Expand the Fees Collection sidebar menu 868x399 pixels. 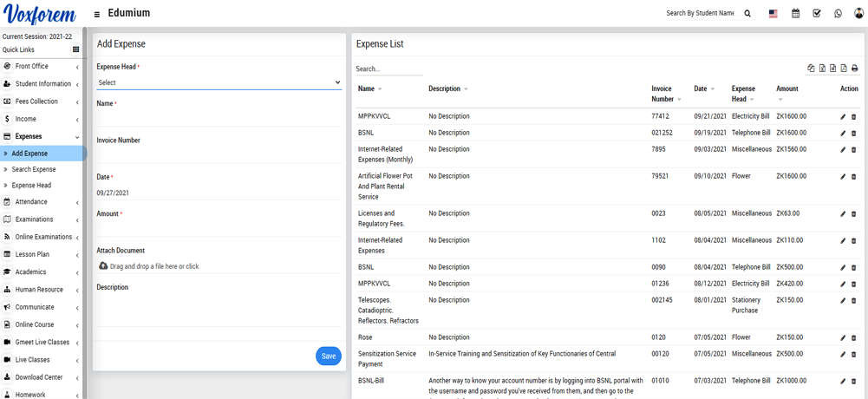click(x=42, y=101)
